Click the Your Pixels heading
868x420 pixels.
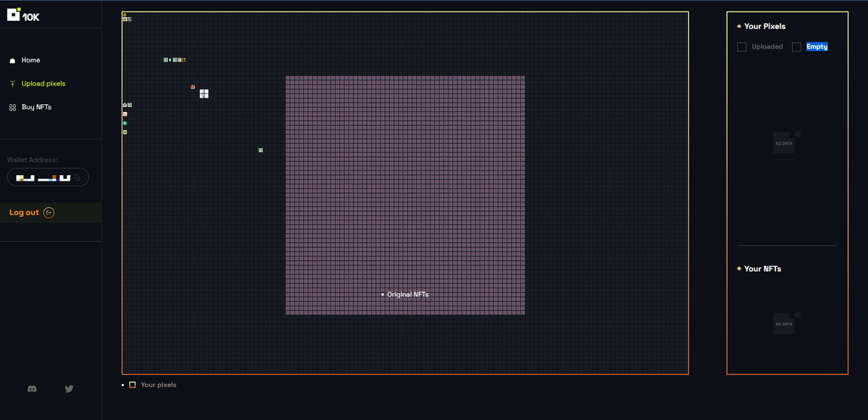pos(765,26)
